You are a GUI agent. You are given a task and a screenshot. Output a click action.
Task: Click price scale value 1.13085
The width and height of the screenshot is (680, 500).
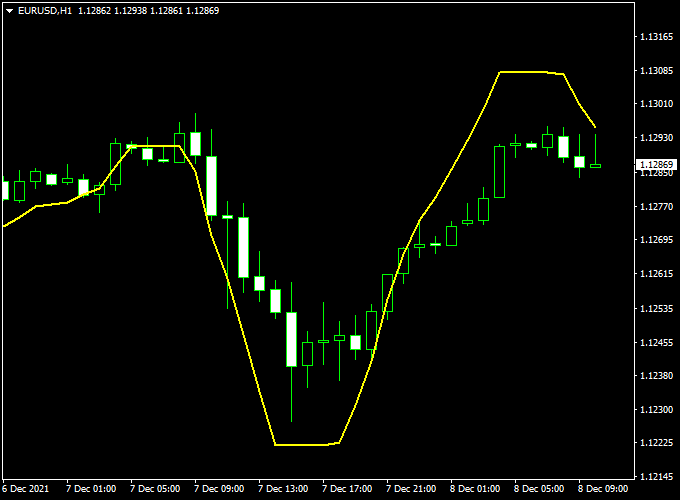click(657, 70)
